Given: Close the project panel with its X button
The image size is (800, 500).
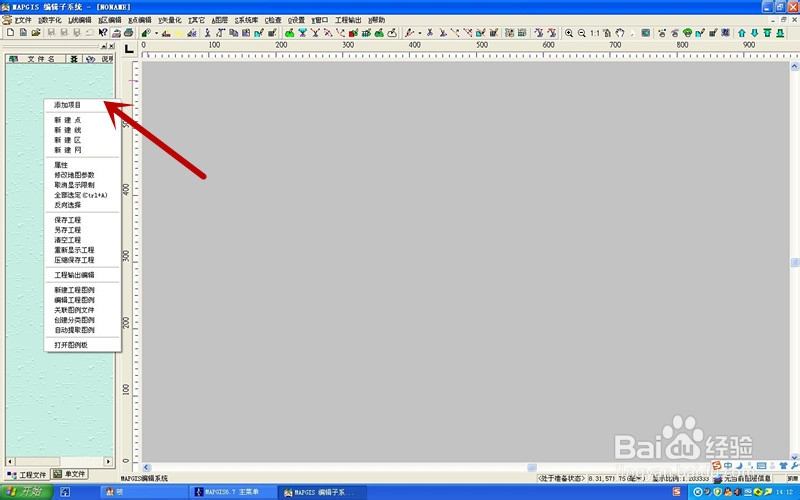Looking at the screenshot, I should pos(111,46).
